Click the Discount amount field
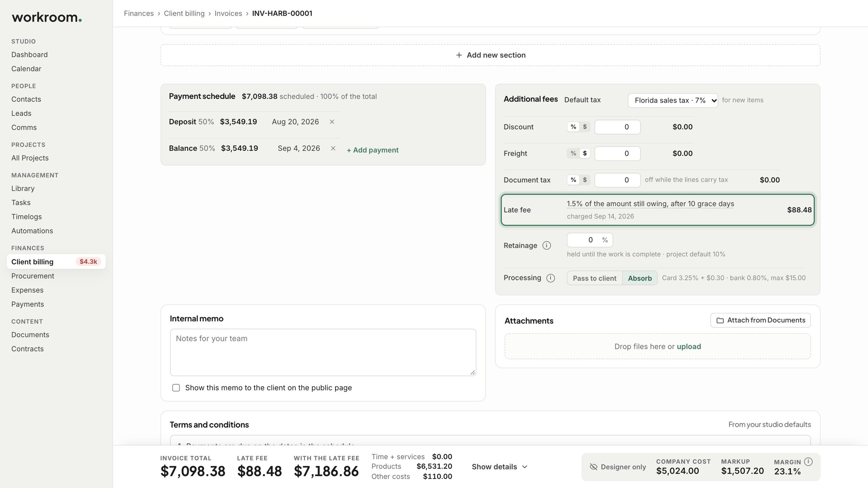The width and height of the screenshot is (868, 488). (x=617, y=127)
